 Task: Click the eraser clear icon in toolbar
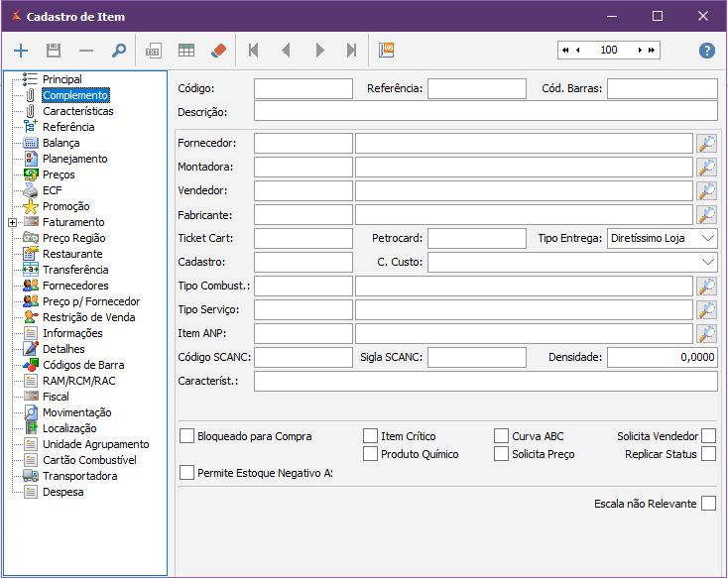[220, 51]
